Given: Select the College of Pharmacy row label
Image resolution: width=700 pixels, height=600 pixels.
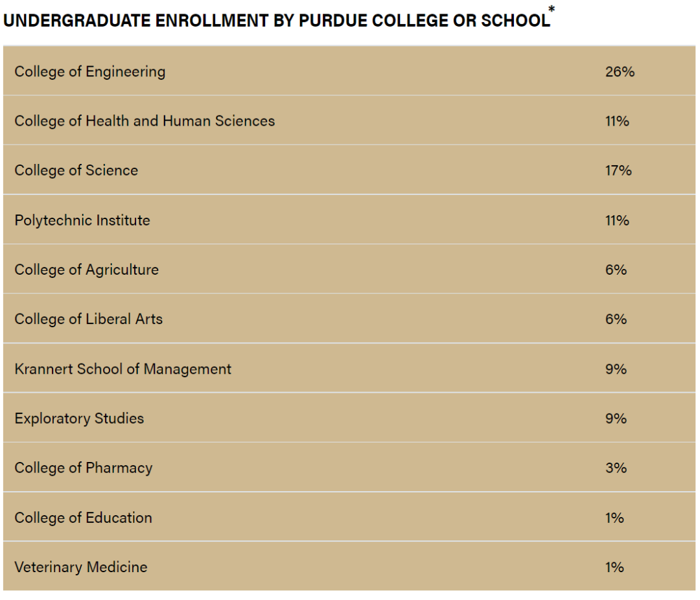Looking at the screenshot, I should click(84, 468).
